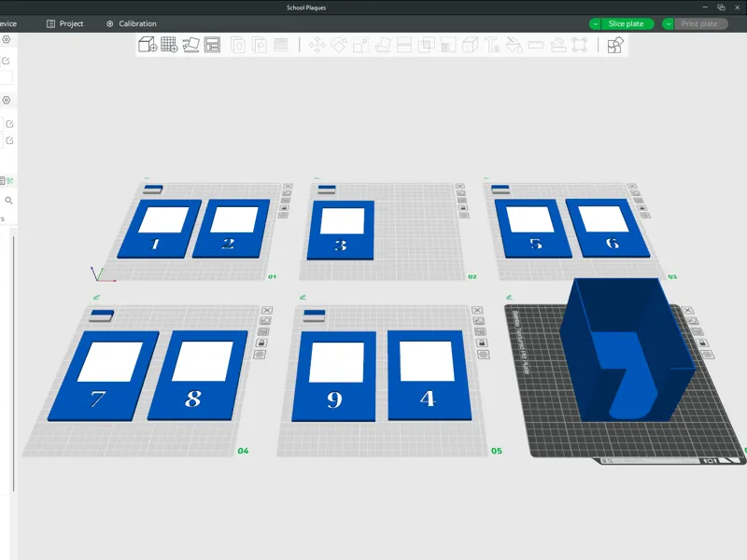Select the number 8 plaque model

tap(197, 375)
